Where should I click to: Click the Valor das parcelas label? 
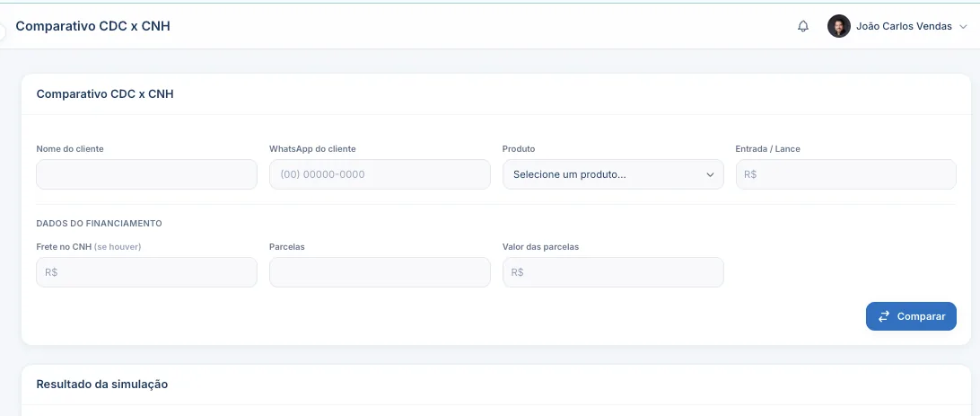540,247
